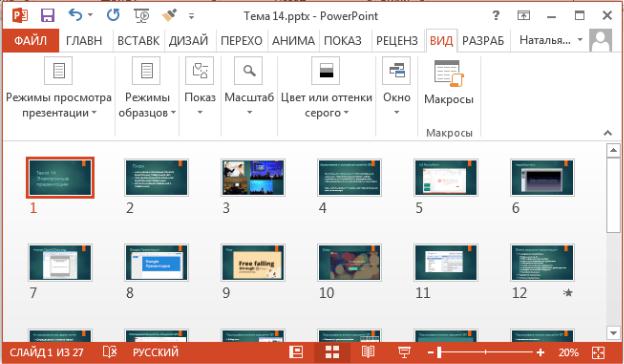The image size is (624, 364).
Task: Select slide 2 thumbnail
Action: (x=156, y=177)
